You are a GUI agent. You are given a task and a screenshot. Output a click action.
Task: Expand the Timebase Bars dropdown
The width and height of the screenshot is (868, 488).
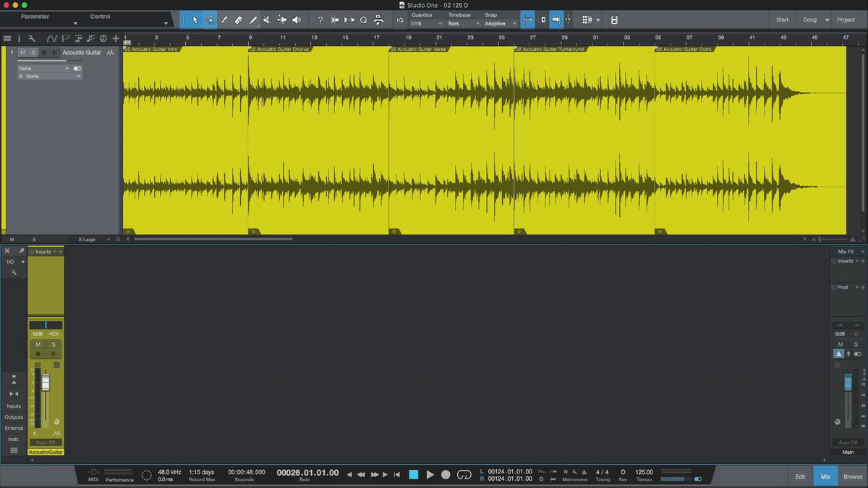pos(463,24)
